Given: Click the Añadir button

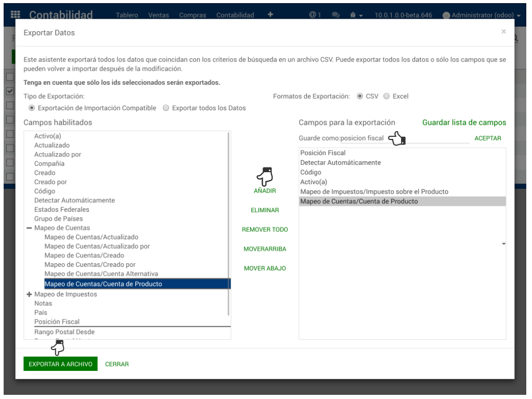Looking at the screenshot, I should point(265,191).
